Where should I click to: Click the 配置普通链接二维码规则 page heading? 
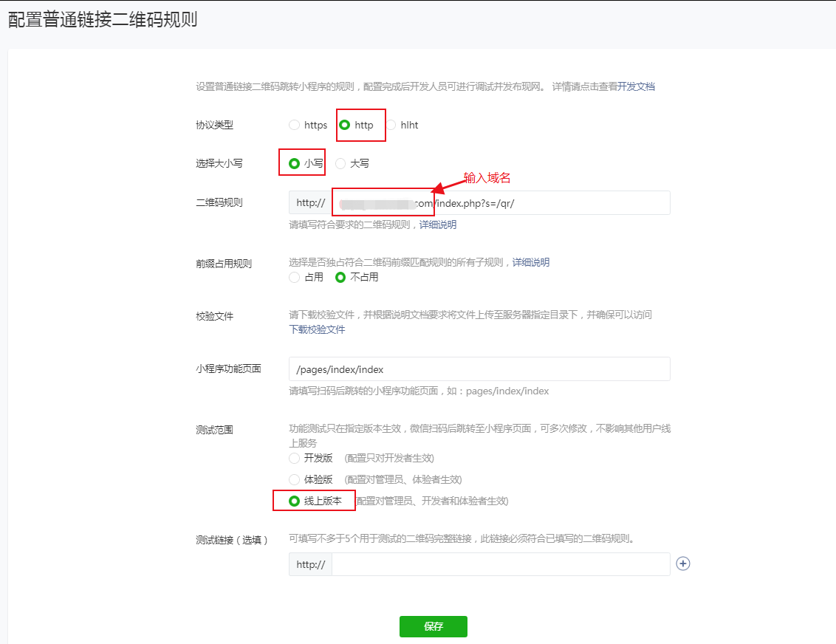tap(103, 19)
